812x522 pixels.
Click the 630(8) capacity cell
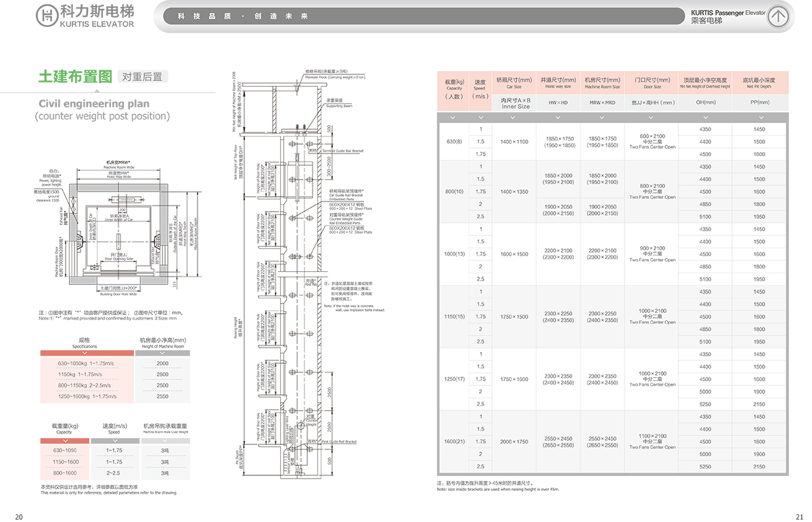coord(454,141)
